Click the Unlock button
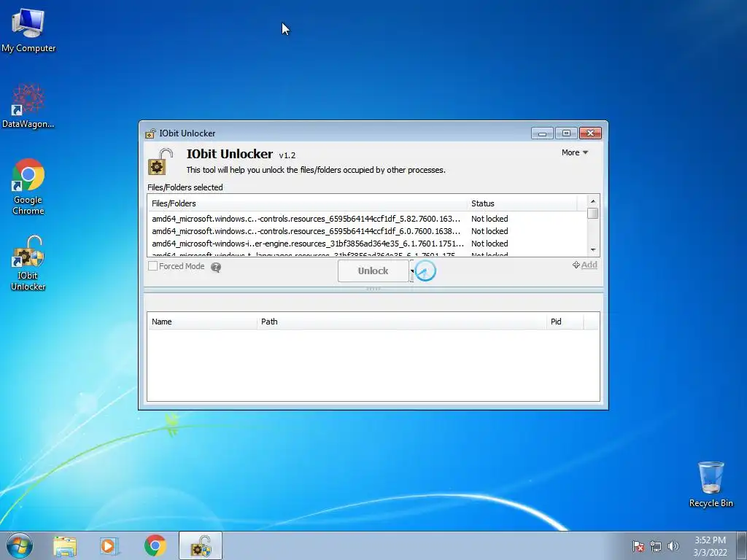The height and width of the screenshot is (560, 747). [x=373, y=271]
